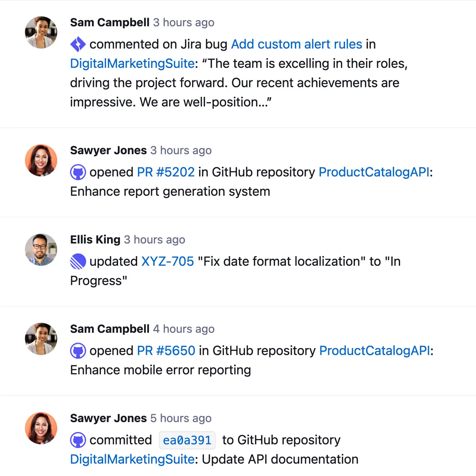
Task: Open Sam Campbell's profile avatar
Action: coord(41,32)
